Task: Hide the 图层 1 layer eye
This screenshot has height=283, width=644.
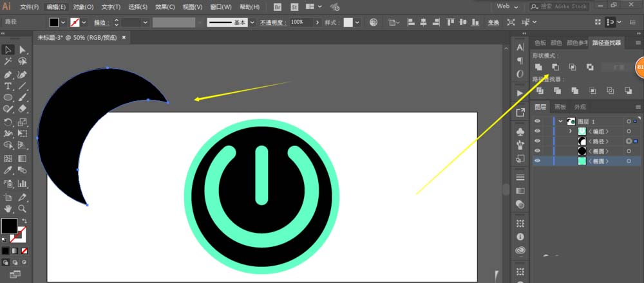Action: (x=537, y=122)
